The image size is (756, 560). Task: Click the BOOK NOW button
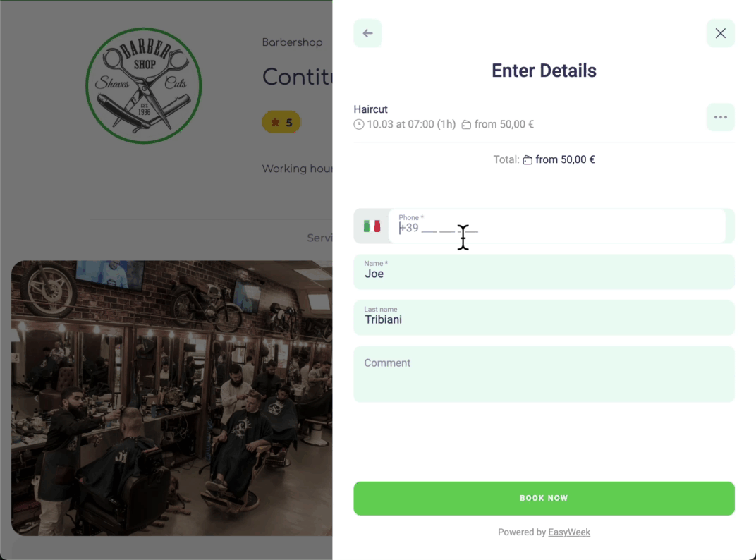tap(544, 498)
